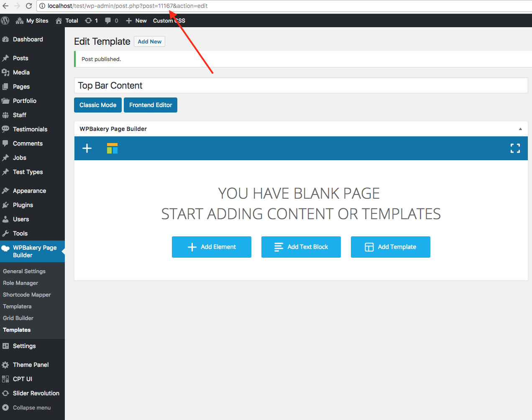The width and height of the screenshot is (532, 420).
Task: Open the Media library menu
Action: 32,72
